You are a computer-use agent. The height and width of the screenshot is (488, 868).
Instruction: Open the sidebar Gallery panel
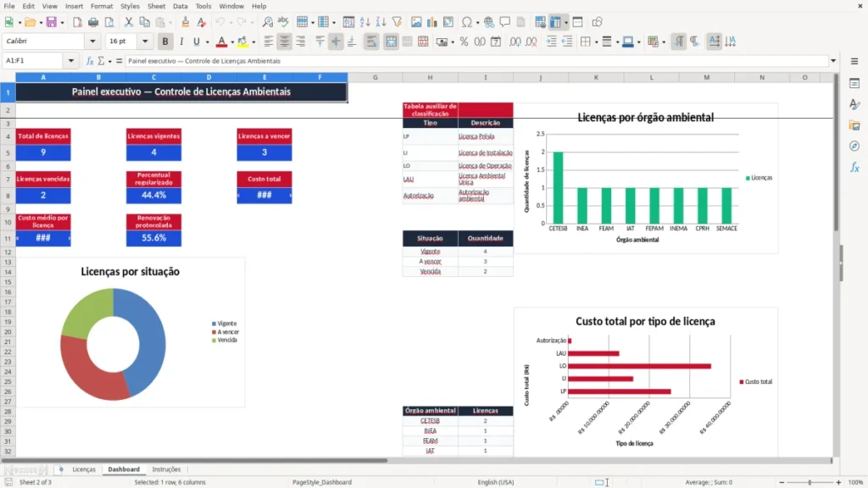point(854,125)
